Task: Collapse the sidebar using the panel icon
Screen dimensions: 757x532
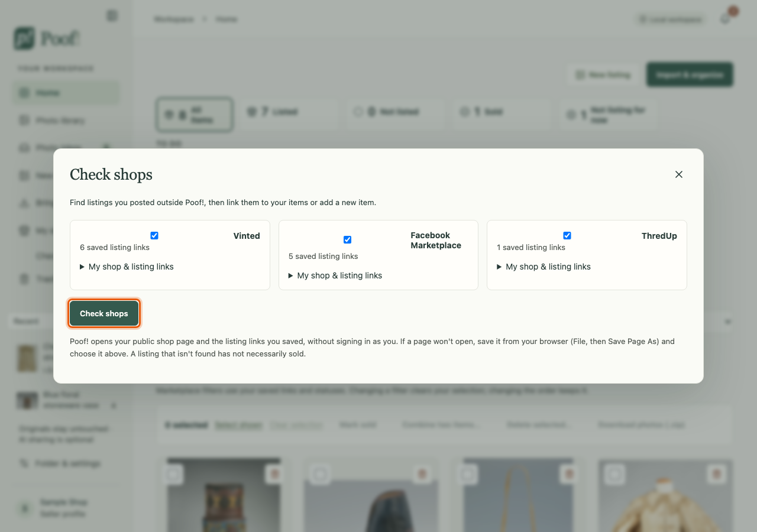Action: pyautogui.click(x=112, y=16)
